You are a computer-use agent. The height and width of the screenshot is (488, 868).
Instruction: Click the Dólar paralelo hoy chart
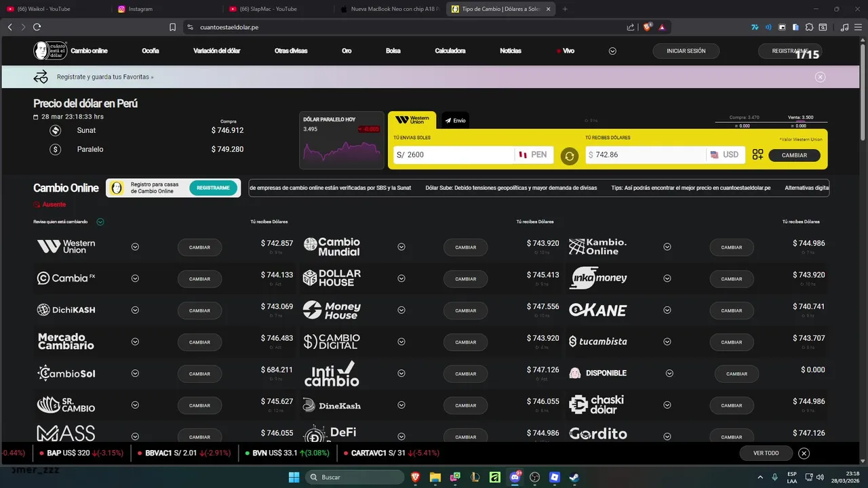[342, 140]
